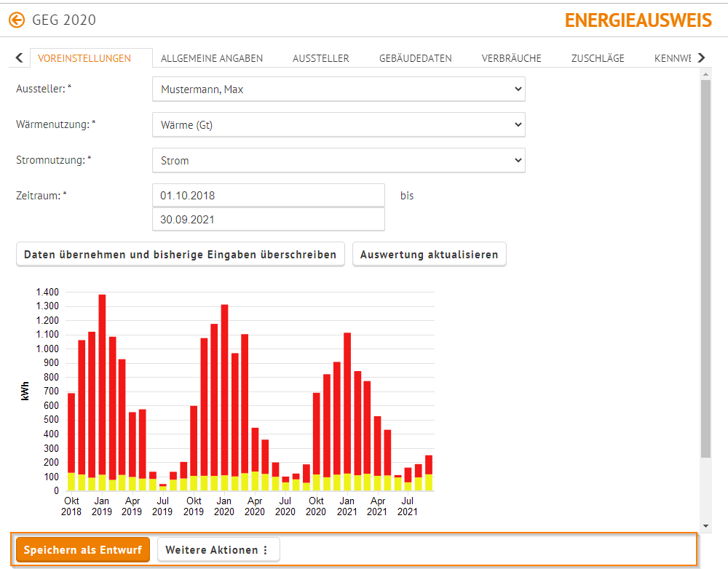Click end date field 30.09.2021
The width and height of the screenshot is (728, 569).
[x=269, y=220]
